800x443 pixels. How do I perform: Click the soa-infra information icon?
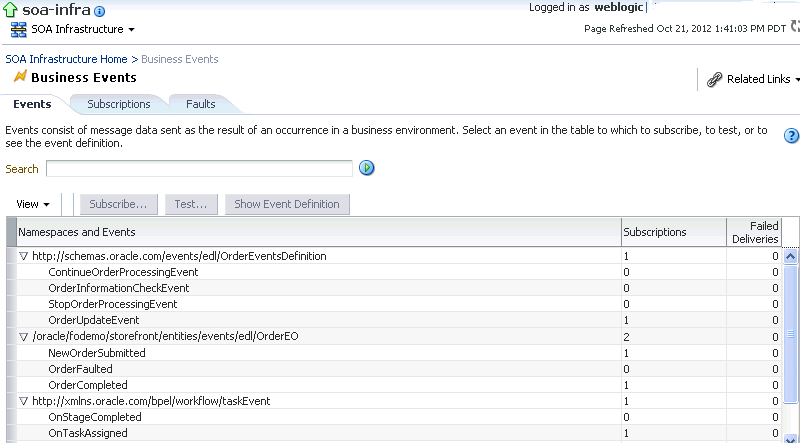point(100,11)
